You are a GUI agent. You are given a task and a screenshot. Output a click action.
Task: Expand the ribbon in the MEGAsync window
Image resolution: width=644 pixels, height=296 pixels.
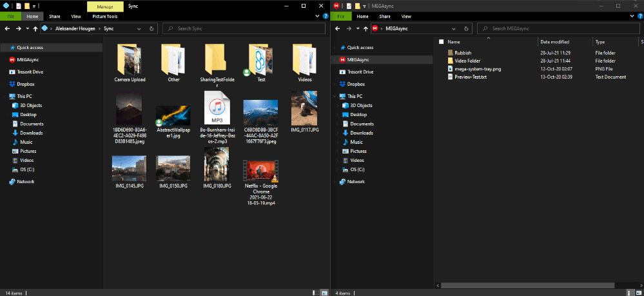point(633,15)
